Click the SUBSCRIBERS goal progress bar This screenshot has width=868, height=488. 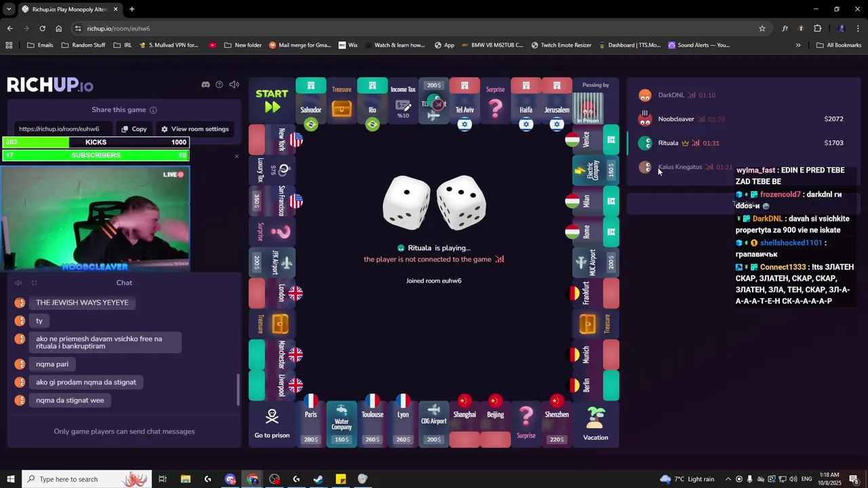click(96, 155)
